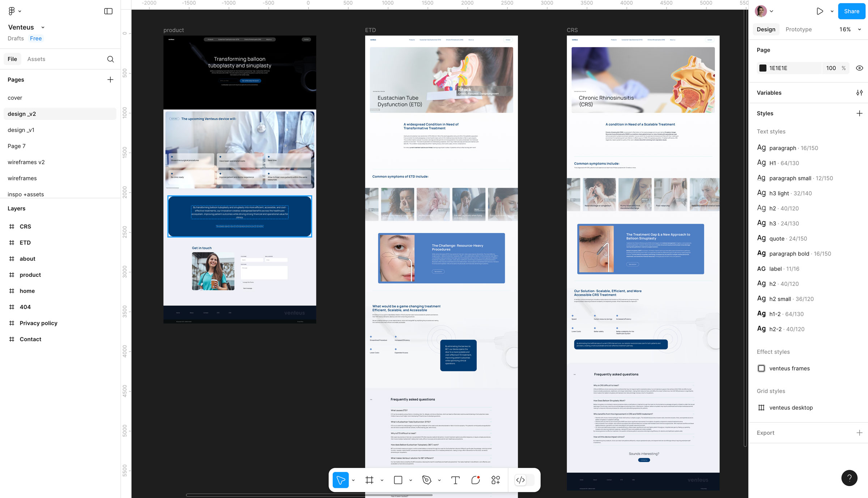The height and width of the screenshot is (498, 868).
Task: Select the Move tool in toolbar
Action: (341, 480)
